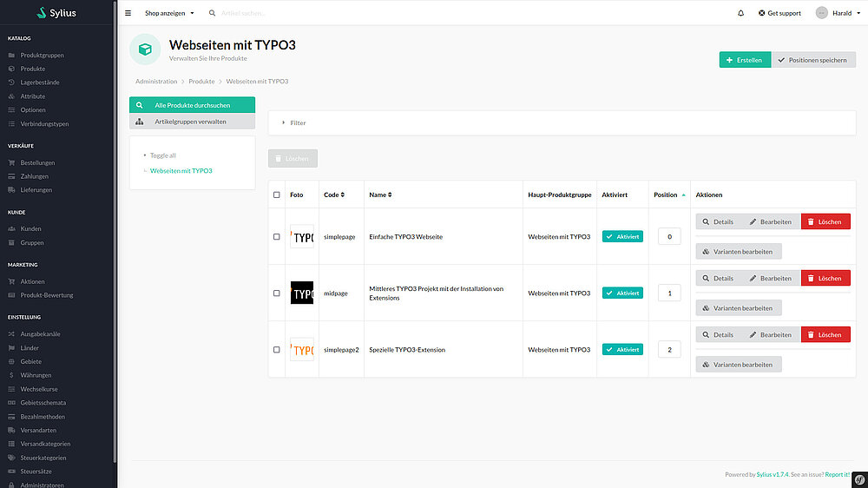Click the Produkt-Bewertung icon
This screenshot has width=868, height=488.
pyautogui.click(x=11, y=295)
